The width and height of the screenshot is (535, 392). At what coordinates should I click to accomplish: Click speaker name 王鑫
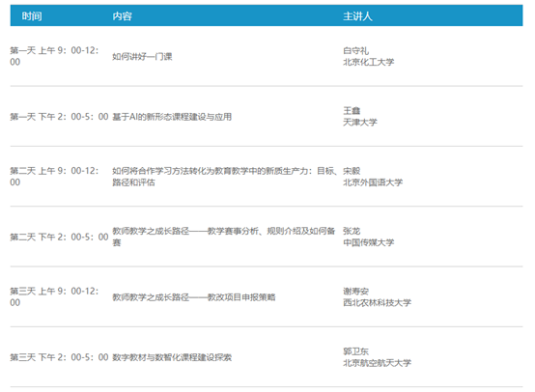pos(352,110)
